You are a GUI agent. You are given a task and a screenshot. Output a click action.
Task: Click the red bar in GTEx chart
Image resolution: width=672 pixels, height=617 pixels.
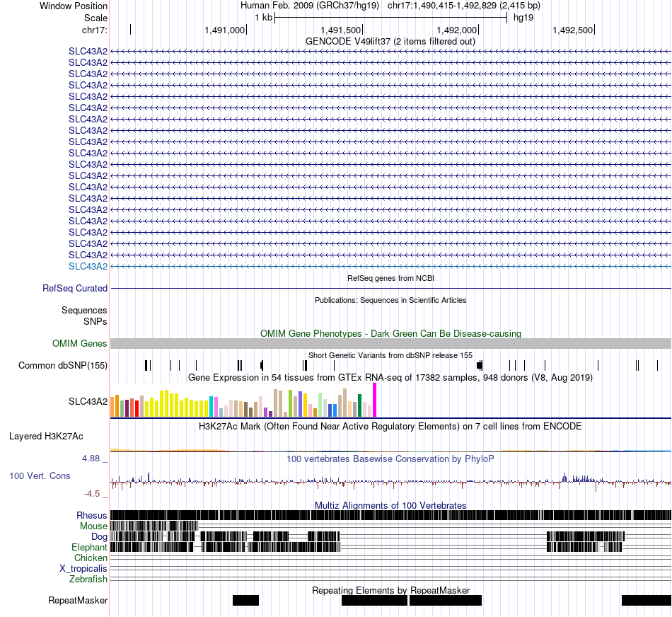pos(137,408)
